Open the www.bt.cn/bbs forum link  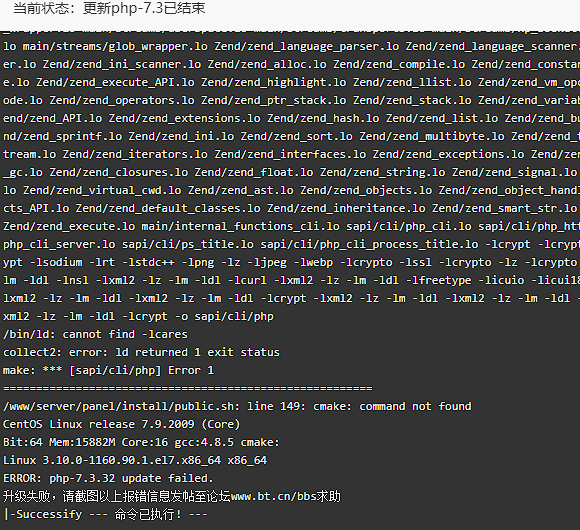point(273,496)
